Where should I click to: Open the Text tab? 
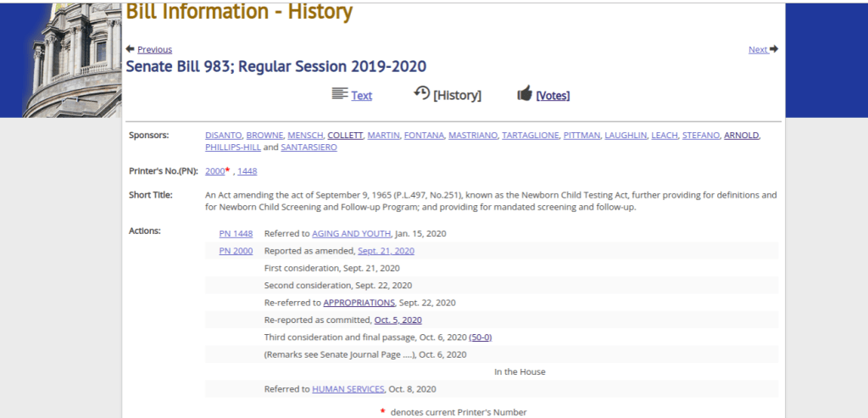(x=362, y=96)
